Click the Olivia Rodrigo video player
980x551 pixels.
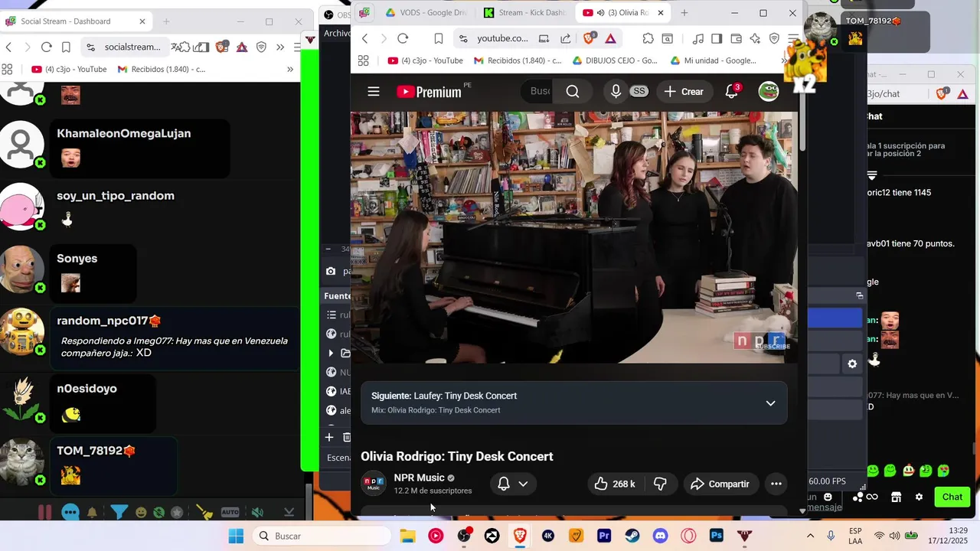[x=574, y=237]
